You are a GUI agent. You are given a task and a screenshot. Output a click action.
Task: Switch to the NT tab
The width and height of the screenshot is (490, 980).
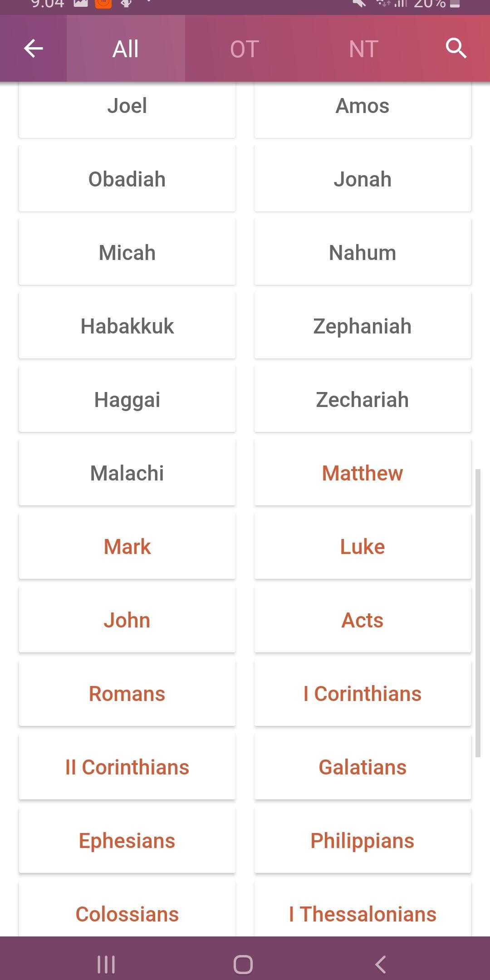(363, 49)
